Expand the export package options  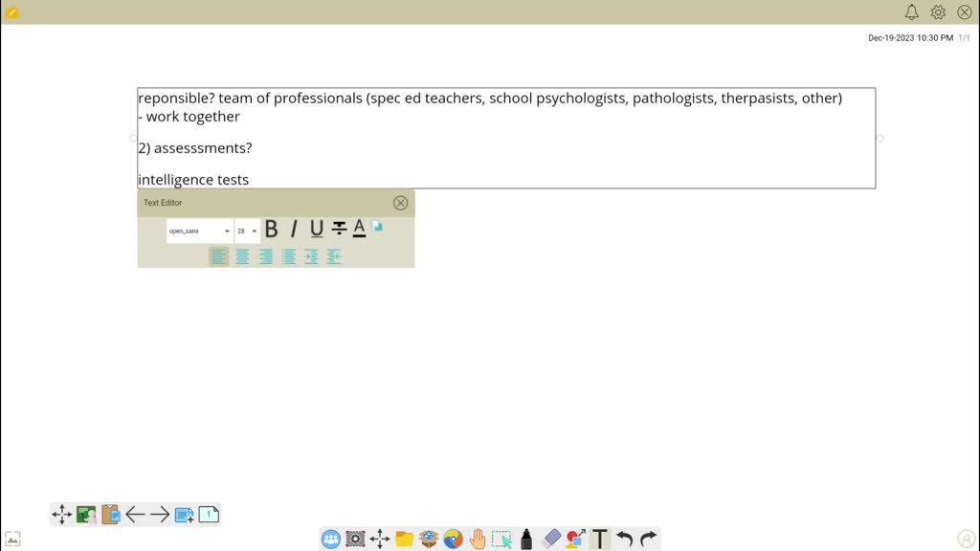tap(429, 539)
